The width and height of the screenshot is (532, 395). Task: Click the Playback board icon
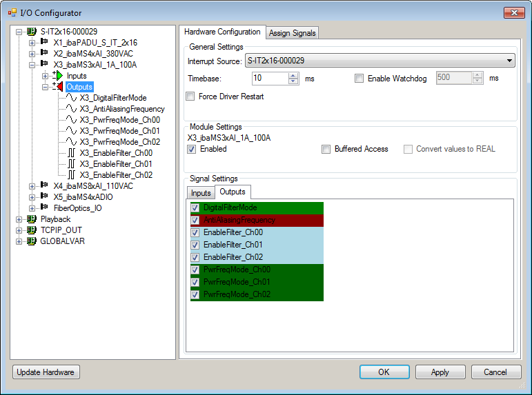coord(32,219)
